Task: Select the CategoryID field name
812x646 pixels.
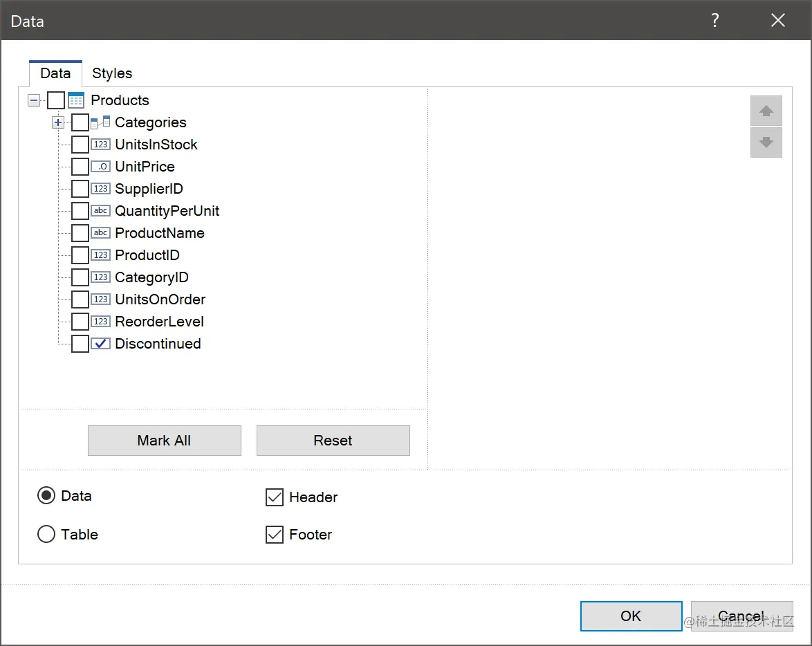Action: click(151, 277)
